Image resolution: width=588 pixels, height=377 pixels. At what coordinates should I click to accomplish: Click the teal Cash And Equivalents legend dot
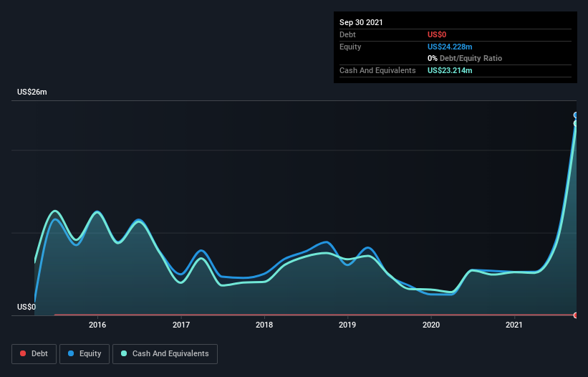pyautogui.click(x=124, y=353)
